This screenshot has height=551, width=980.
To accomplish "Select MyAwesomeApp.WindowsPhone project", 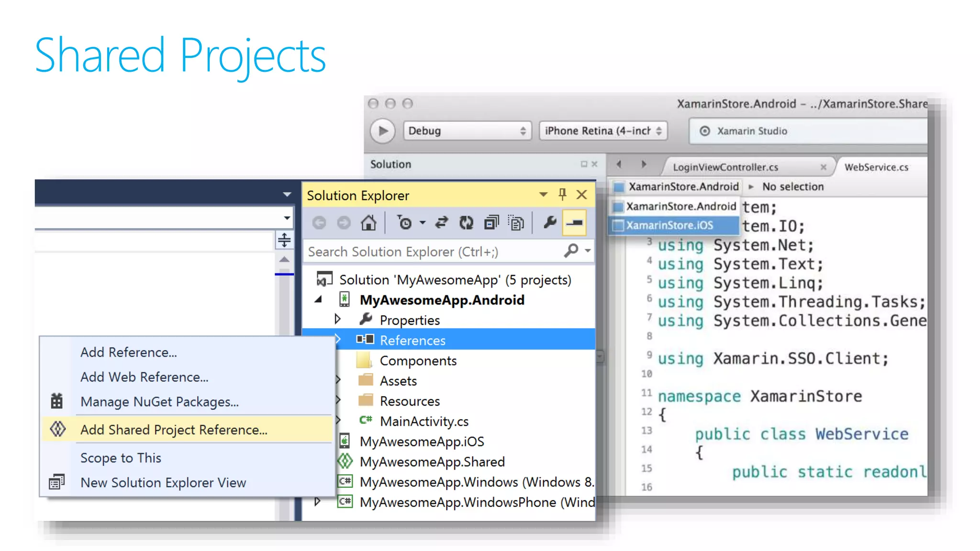I will [x=477, y=502].
